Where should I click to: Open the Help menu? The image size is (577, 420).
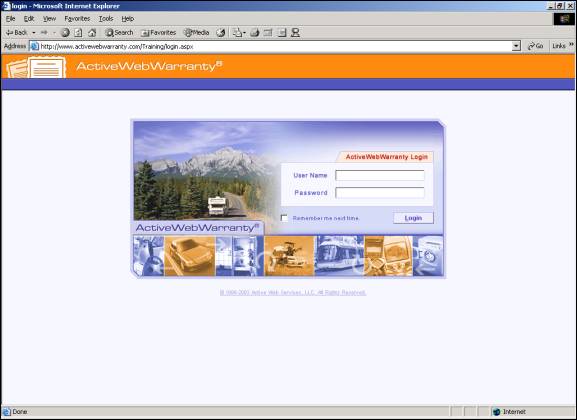coord(128,18)
